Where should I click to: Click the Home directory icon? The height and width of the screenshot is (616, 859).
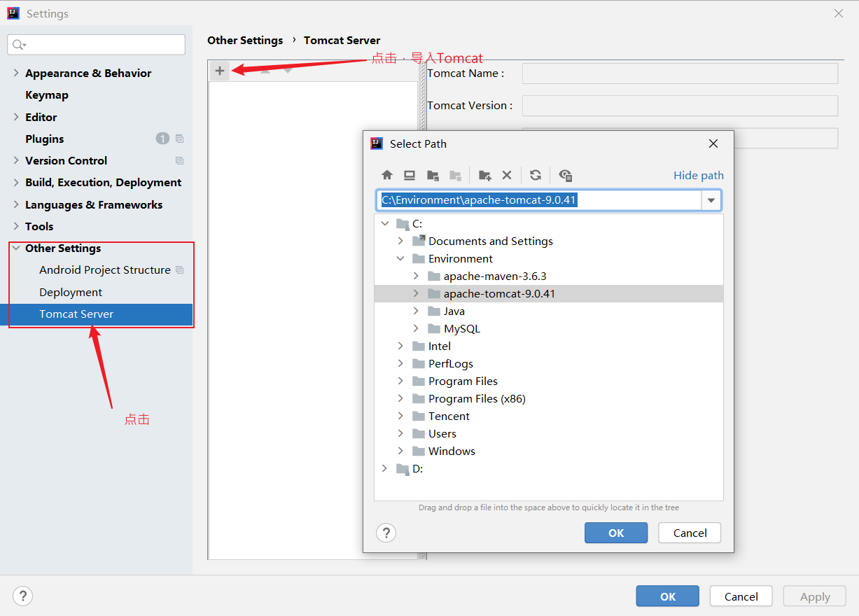tap(387, 175)
